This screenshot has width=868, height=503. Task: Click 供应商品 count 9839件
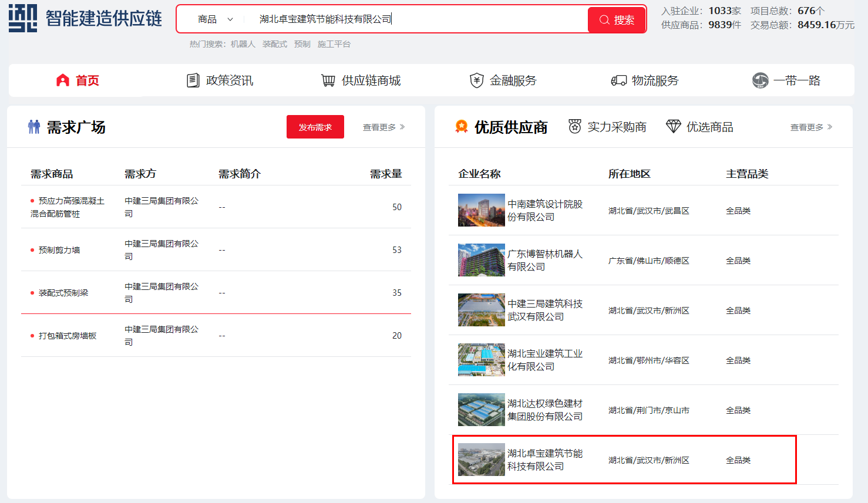click(x=725, y=25)
